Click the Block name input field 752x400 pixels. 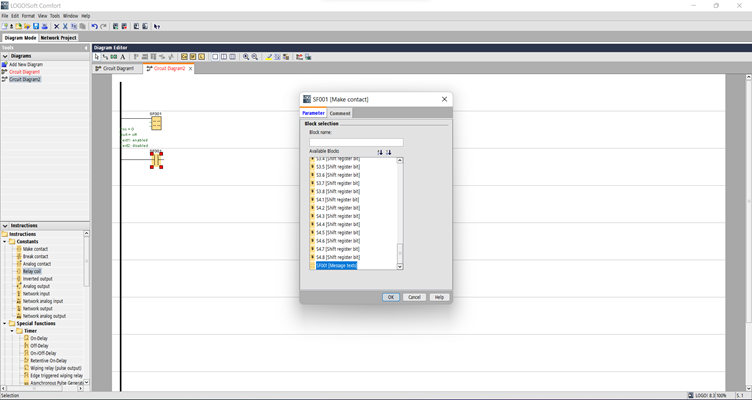tap(356, 142)
